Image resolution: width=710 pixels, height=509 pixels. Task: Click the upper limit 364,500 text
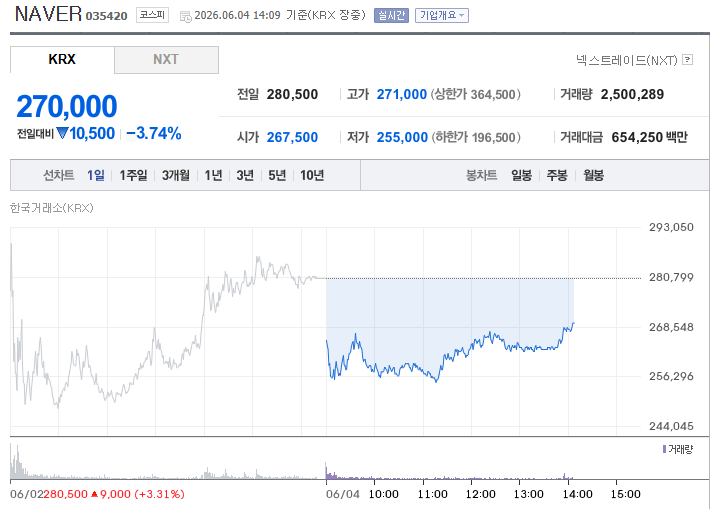coord(475,94)
